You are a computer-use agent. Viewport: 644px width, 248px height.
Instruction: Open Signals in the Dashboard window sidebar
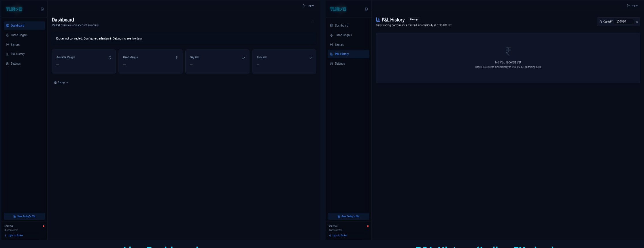point(24,45)
